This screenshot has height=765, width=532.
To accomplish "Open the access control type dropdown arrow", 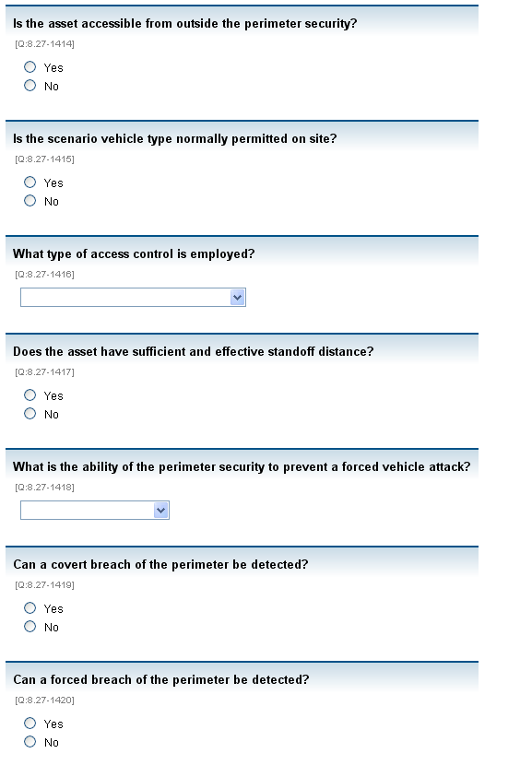I will coord(237,297).
